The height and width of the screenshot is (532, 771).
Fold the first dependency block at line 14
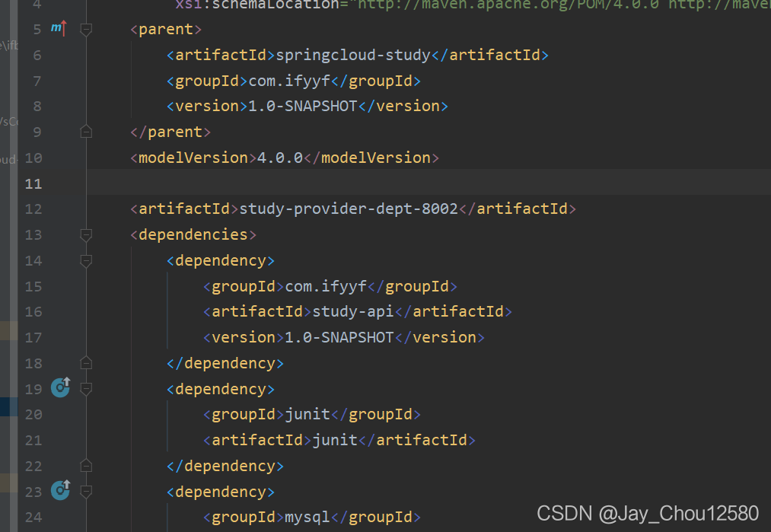[86, 260]
